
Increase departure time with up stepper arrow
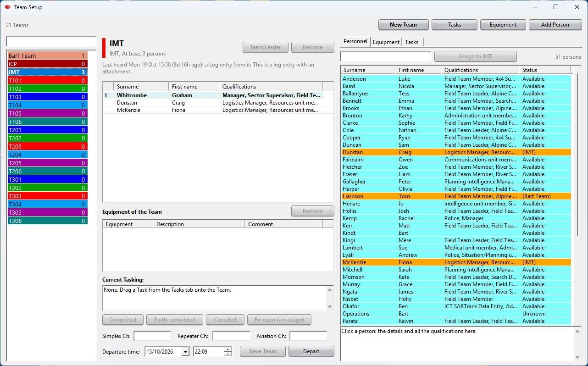click(228, 349)
